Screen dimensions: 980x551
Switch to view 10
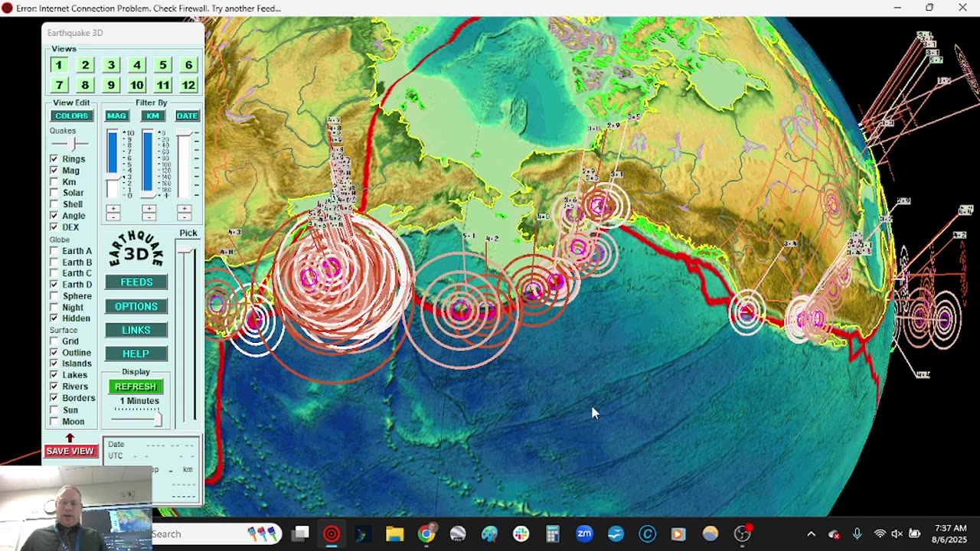tap(136, 85)
